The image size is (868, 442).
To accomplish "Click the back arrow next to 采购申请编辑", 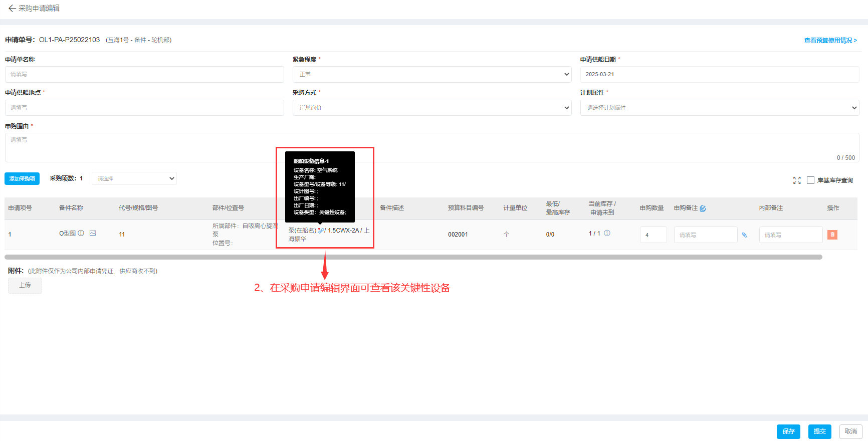I will click(12, 9).
